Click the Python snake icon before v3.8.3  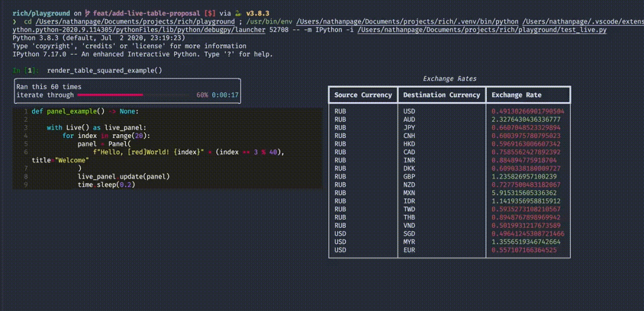tap(239, 13)
